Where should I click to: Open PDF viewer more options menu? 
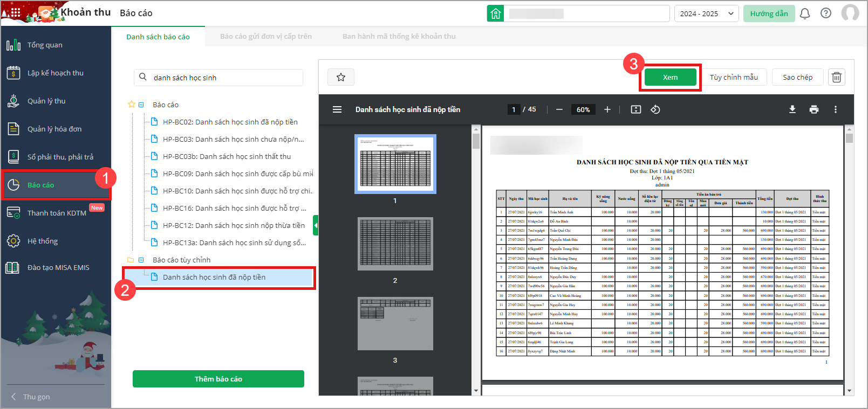836,109
